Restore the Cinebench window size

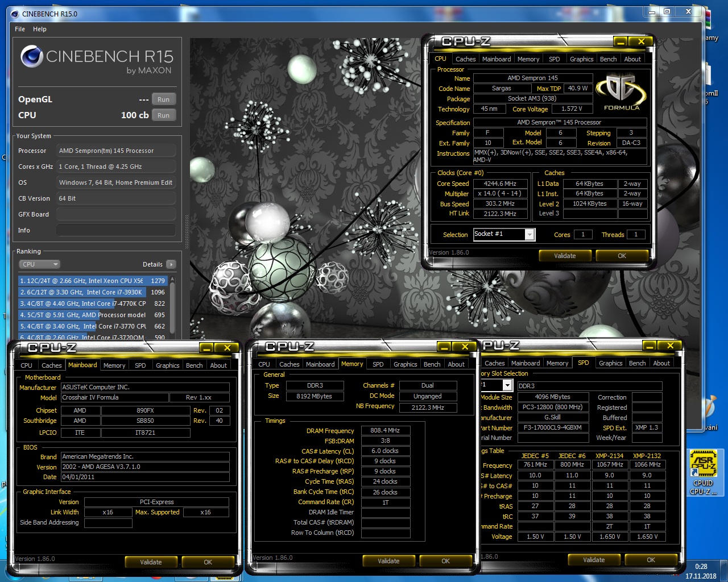click(x=667, y=11)
